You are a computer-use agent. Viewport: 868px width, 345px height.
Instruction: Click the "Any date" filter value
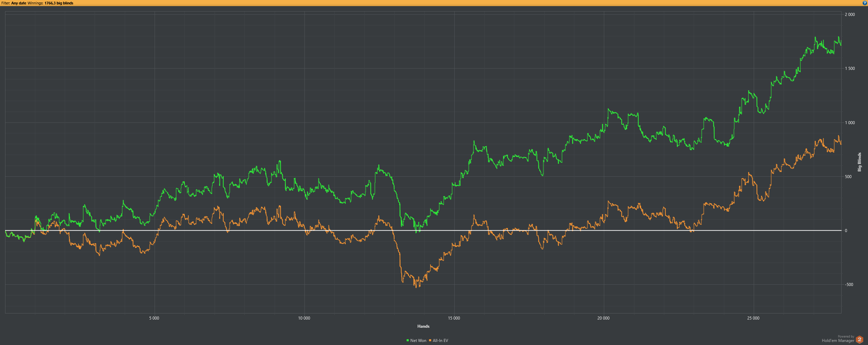(19, 3)
